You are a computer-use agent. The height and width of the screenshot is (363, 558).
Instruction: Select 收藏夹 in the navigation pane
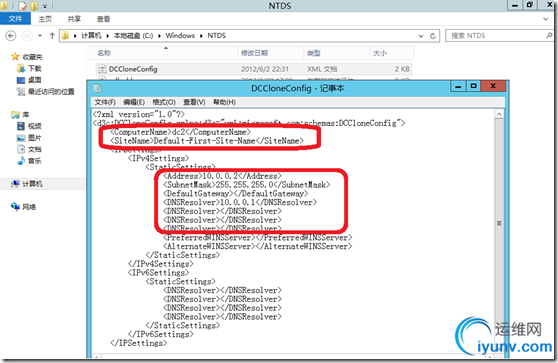32,57
